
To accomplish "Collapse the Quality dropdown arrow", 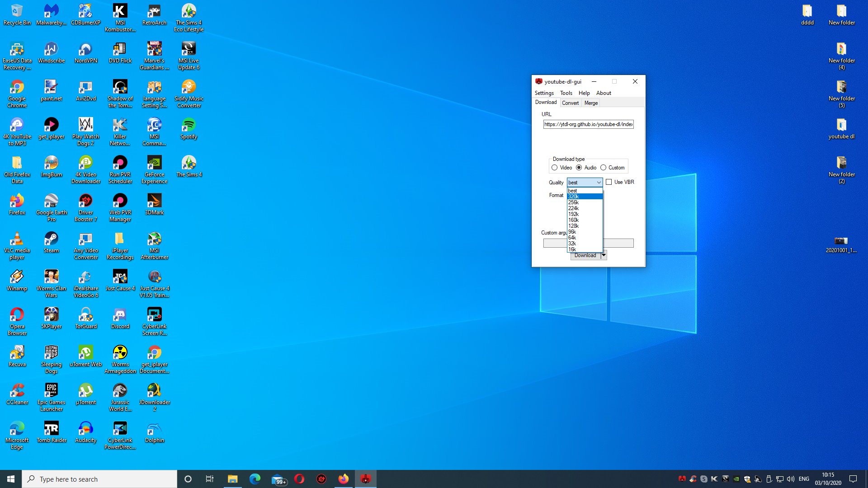I will coord(599,183).
